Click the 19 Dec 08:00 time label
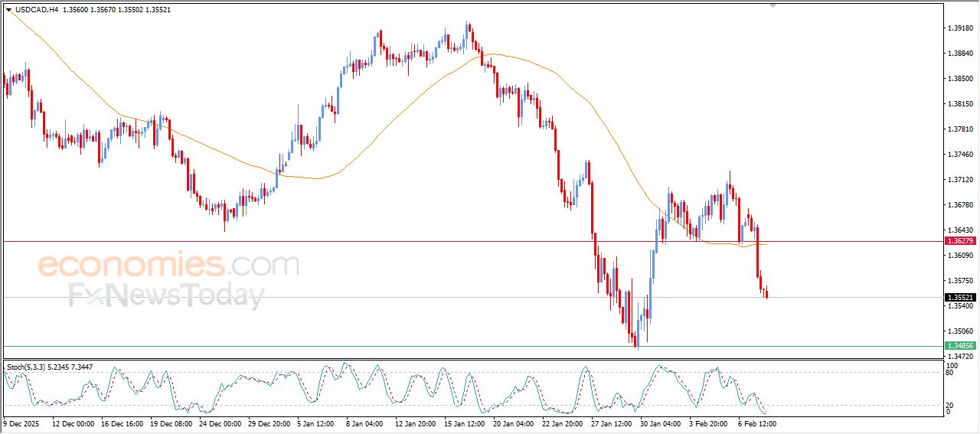The image size is (980, 434). pos(171,423)
